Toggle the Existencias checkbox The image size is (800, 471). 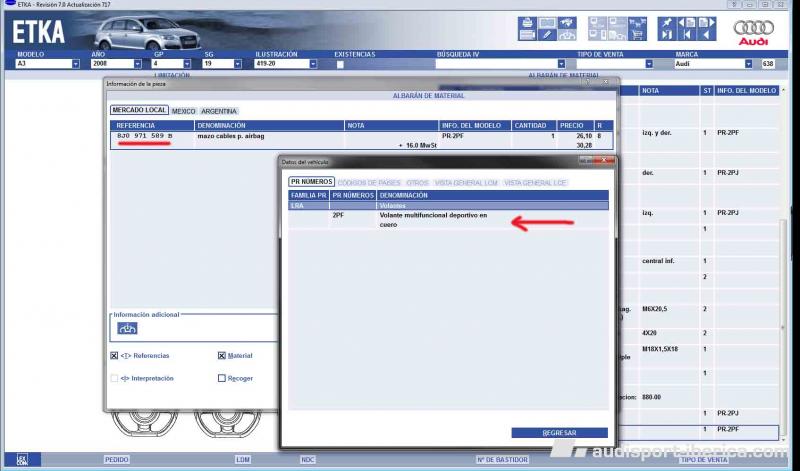coord(340,64)
